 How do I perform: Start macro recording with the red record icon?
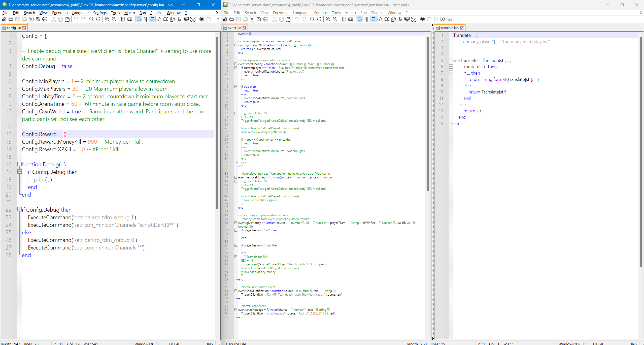[x=201, y=19]
